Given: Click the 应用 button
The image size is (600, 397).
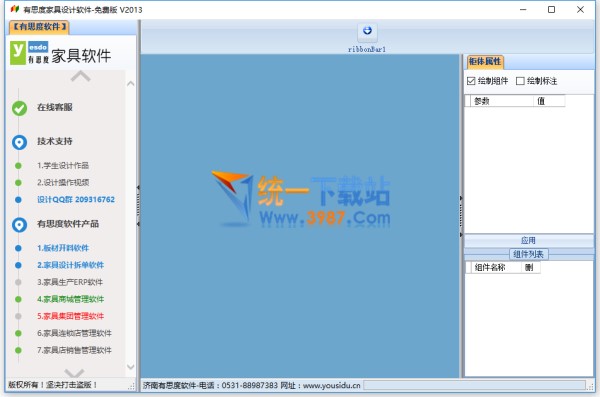Looking at the screenshot, I should coord(528,240).
